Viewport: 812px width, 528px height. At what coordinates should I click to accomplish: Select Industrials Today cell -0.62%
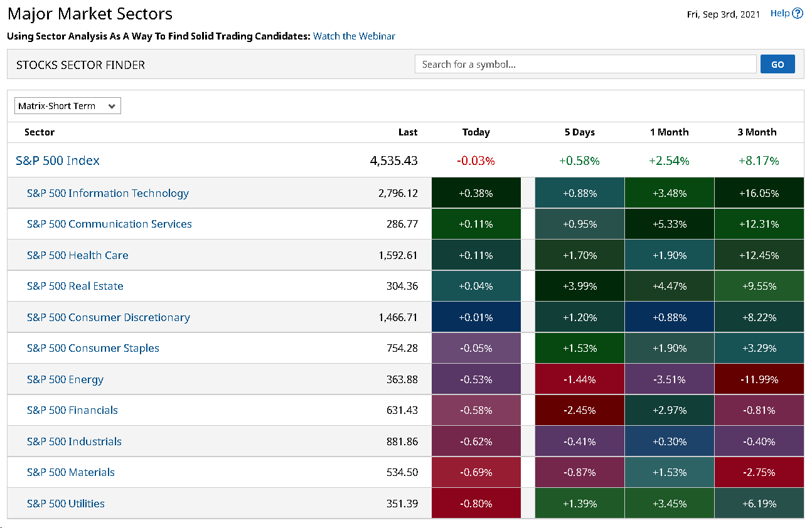coord(476,441)
